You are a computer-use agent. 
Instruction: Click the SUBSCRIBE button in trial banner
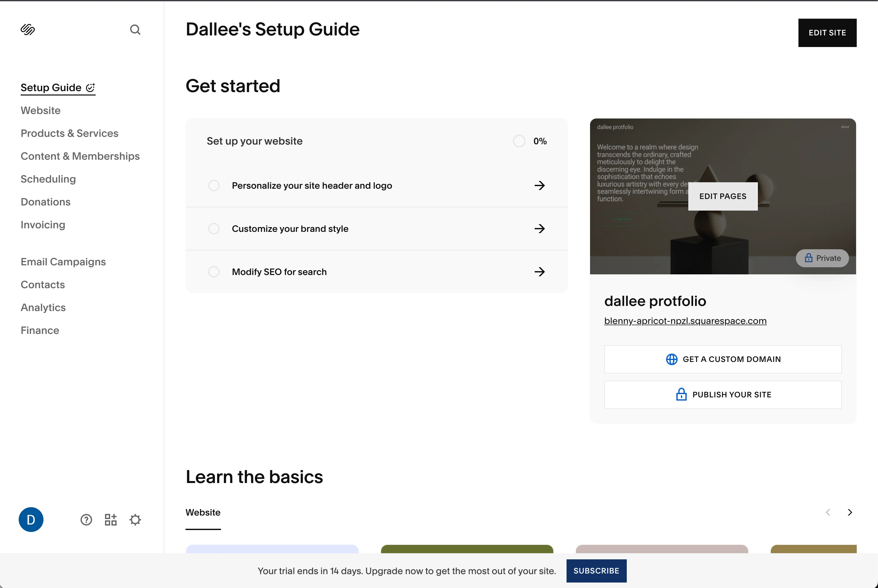596,571
